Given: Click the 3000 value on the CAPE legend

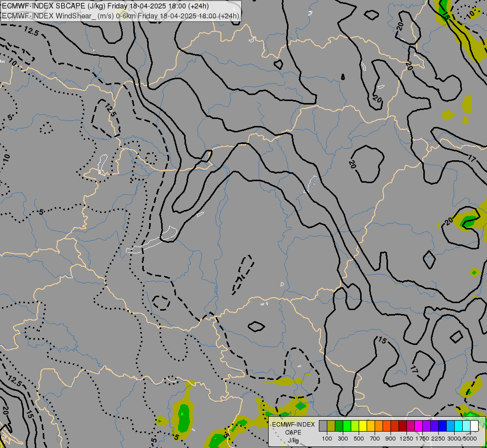Looking at the screenshot, I should [454, 439].
